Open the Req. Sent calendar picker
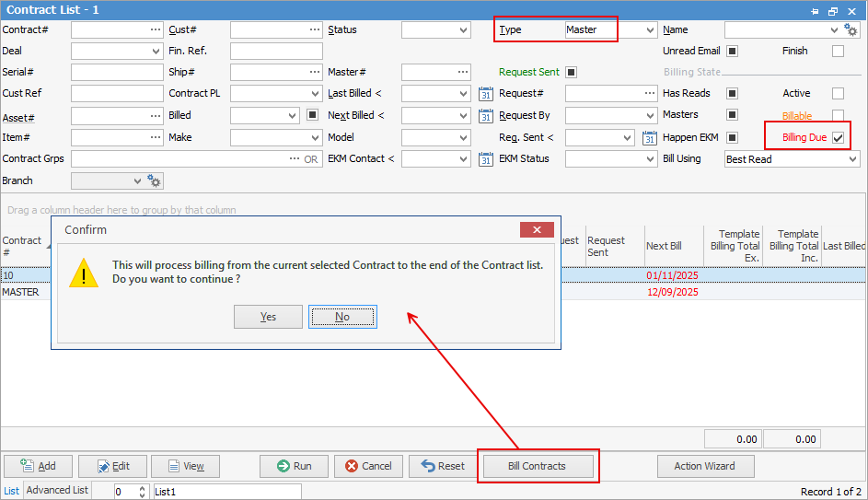Screen dimensions: 868x500 649,137
